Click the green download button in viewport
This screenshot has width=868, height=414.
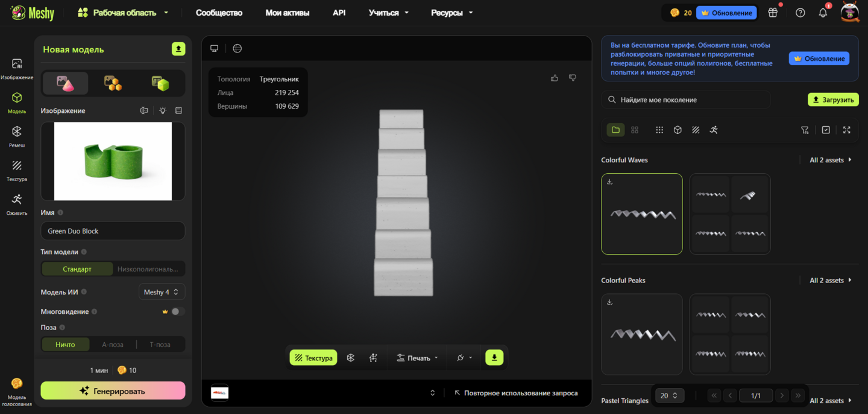(x=494, y=358)
